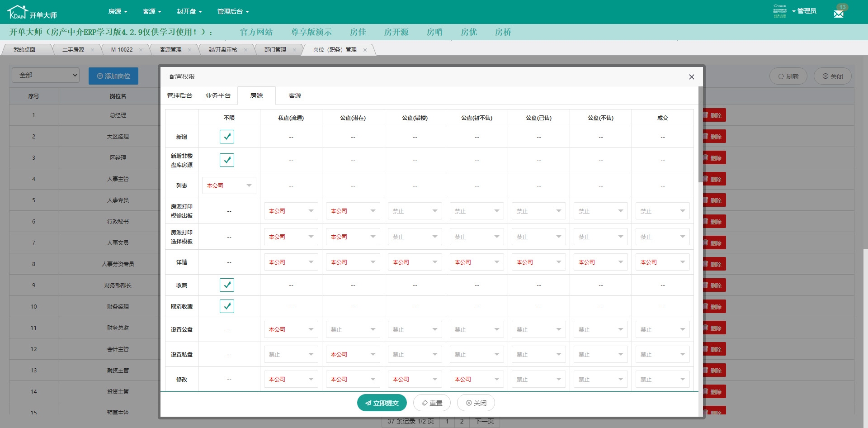This screenshot has width=868, height=428.
Task: Go to 下一页 in pagination
Action: tap(485, 421)
